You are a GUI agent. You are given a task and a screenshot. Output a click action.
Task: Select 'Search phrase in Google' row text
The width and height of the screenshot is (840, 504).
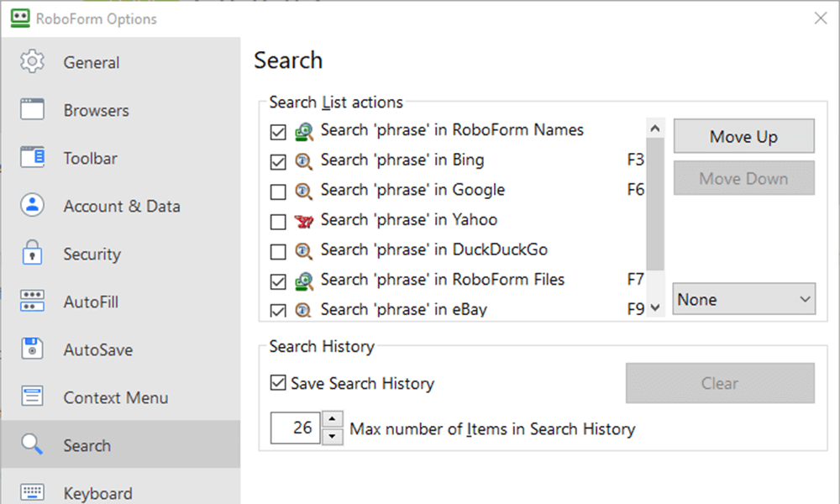412,190
